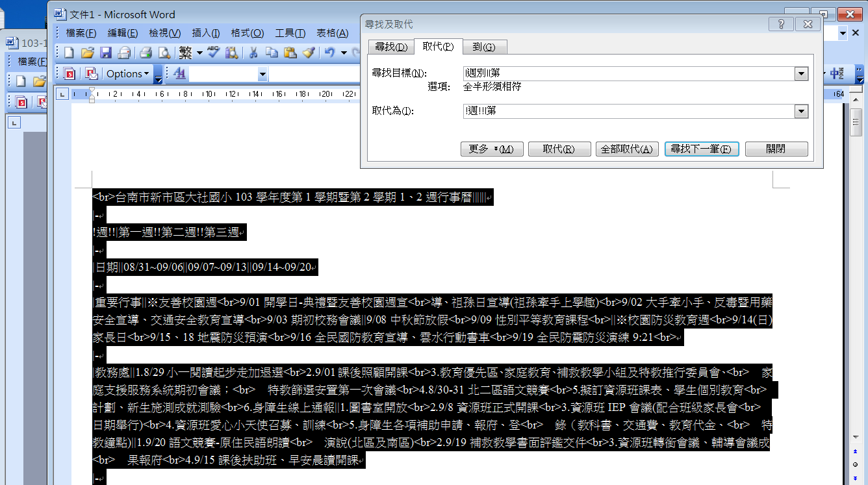The width and height of the screenshot is (868, 485).
Task: Run the ABC spelling check icon
Action: 213,53
